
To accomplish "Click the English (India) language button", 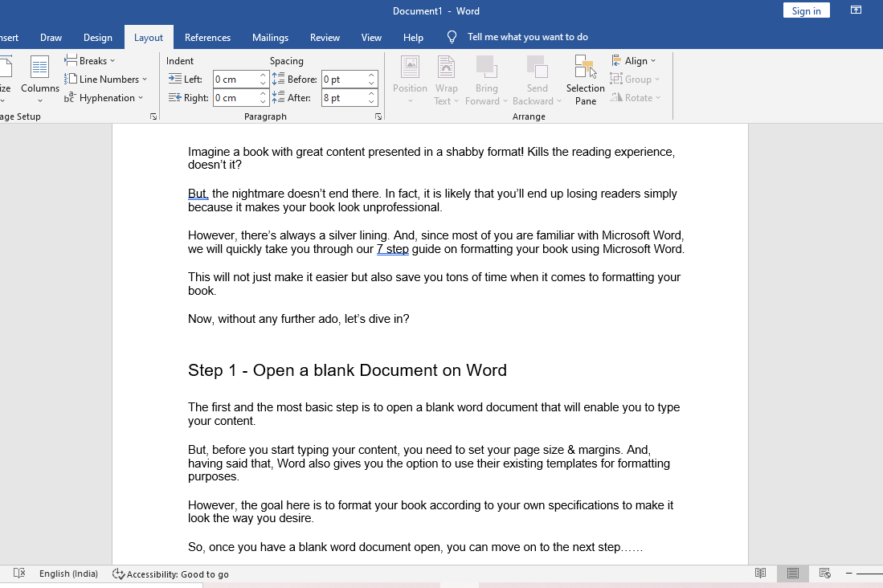I will point(68,574).
